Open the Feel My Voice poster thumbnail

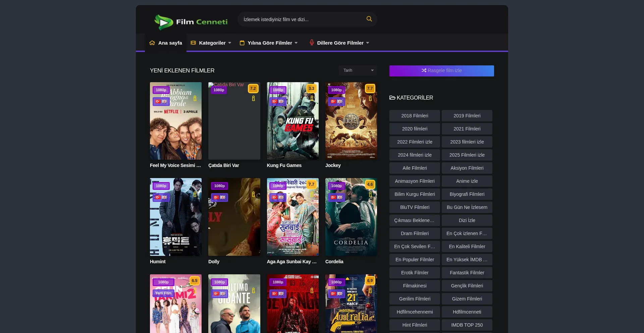pyautogui.click(x=176, y=121)
